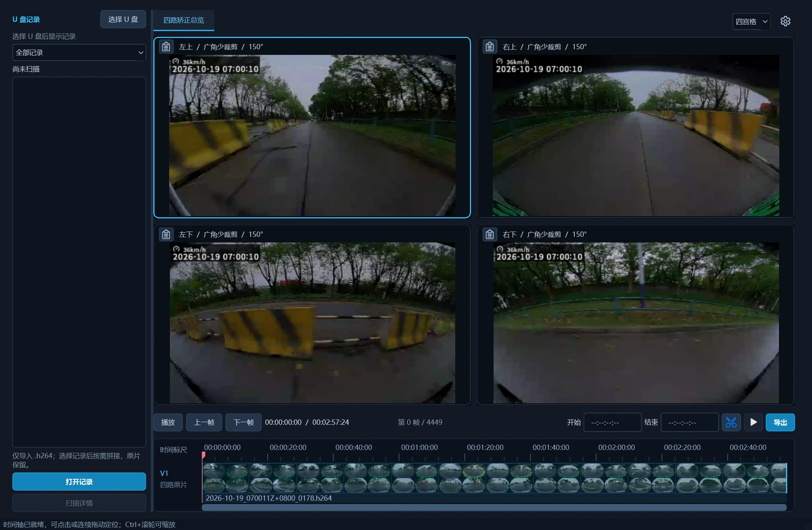Image resolution: width=812 pixels, height=530 pixels.
Task: Advance with 下一帧 button
Action: click(x=244, y=422)
